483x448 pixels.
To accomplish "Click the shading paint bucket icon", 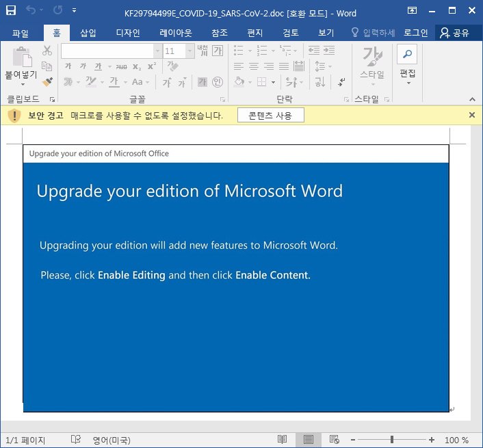I will (x=239, y=82).
